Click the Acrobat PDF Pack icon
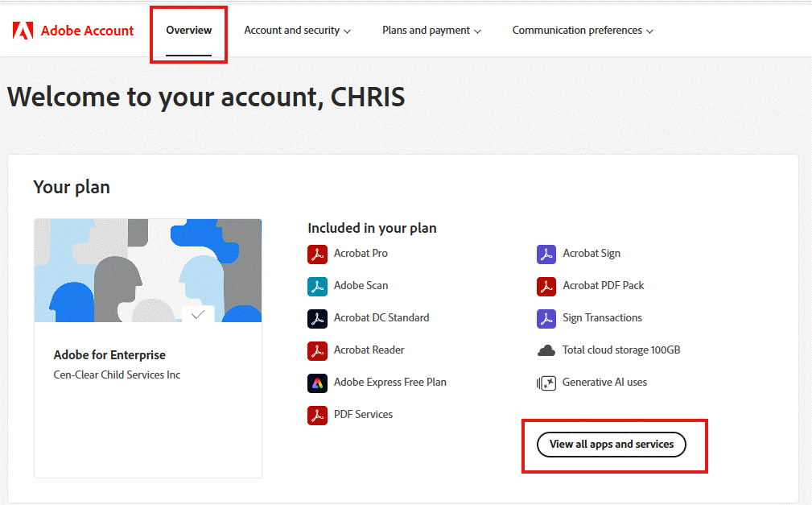 (546, 286)
